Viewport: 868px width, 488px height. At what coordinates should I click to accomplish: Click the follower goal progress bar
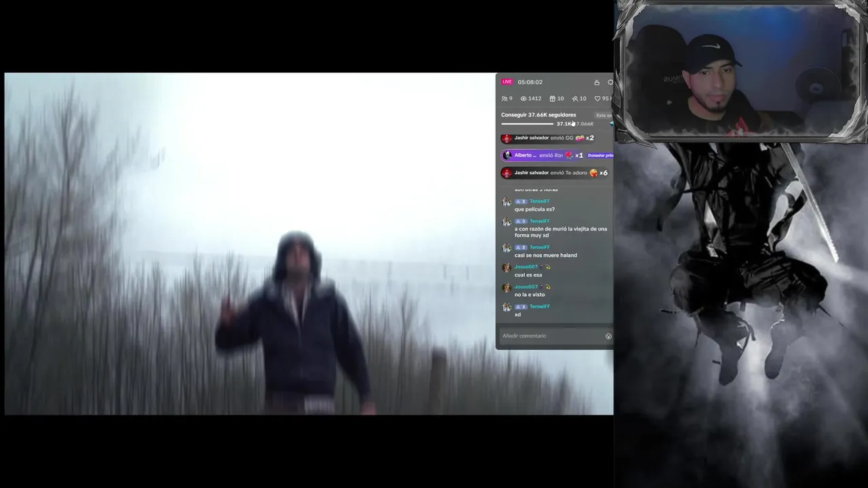[x=528, y=124]
